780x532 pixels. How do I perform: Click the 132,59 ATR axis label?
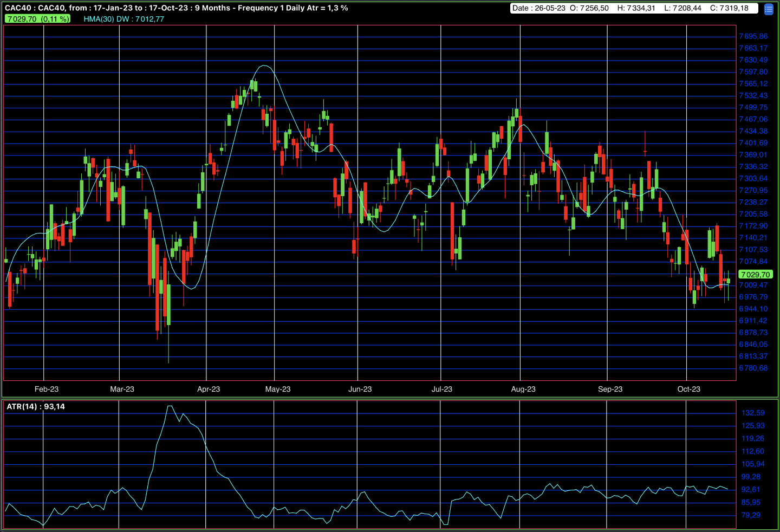pos(753,413)
